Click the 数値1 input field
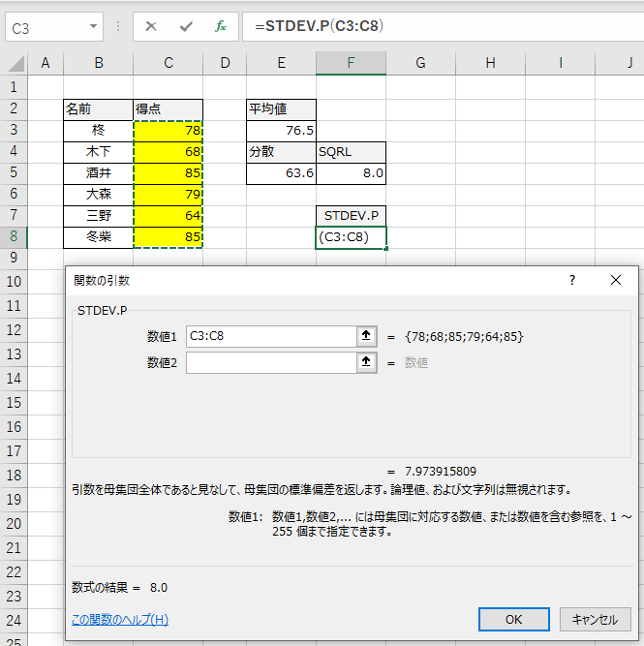 [271, 336]
